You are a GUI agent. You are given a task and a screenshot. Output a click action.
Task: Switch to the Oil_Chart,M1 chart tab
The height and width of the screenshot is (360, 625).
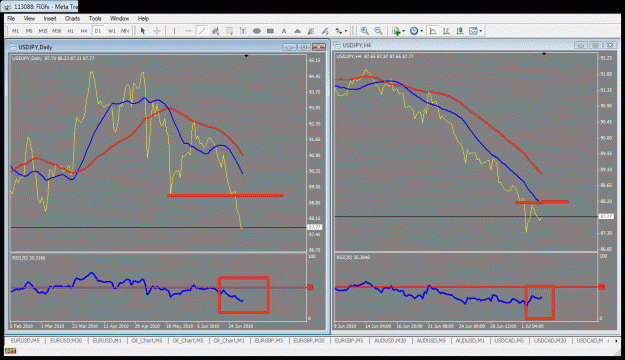[x=229, y=340]
